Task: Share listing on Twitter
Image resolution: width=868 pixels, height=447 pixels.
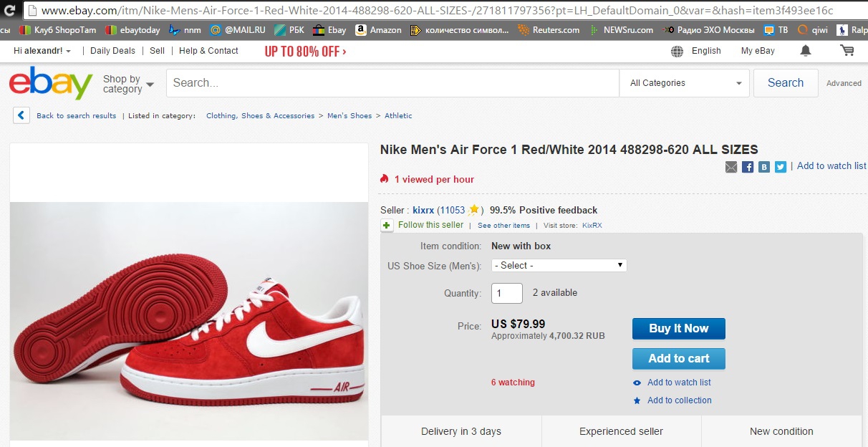Action: [781, 167]
